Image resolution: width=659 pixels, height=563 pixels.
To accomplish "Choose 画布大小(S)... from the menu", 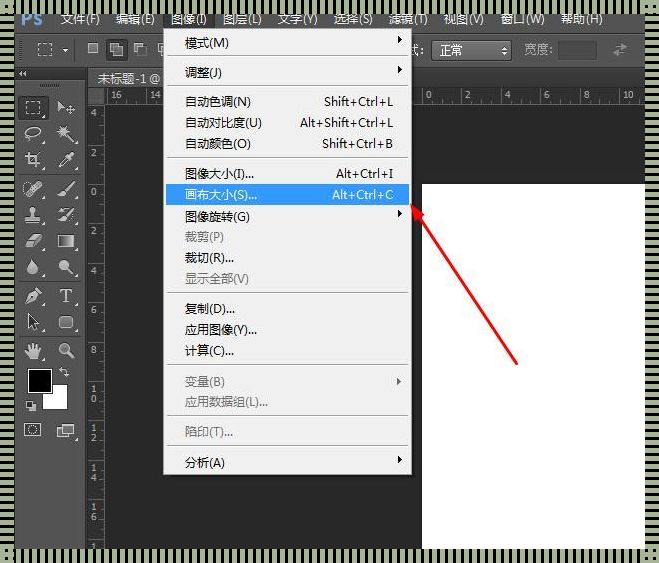I will point(287,195).
